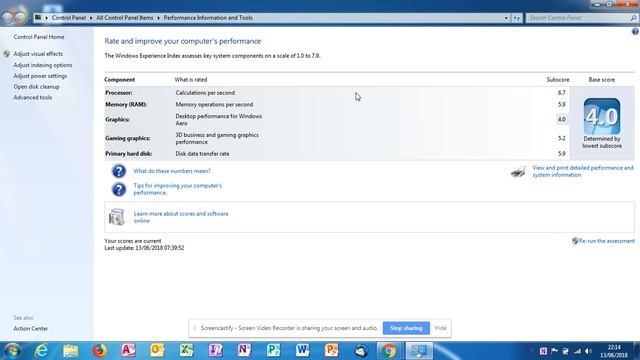Select the Control Panel taskbar window
Image resolution: width=640 pixels, height=360 pixels.
point(419,351)
